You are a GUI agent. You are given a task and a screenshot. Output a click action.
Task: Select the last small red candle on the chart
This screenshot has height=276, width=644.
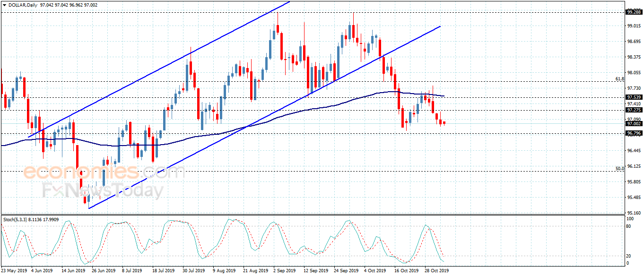[x=444, y=123]
